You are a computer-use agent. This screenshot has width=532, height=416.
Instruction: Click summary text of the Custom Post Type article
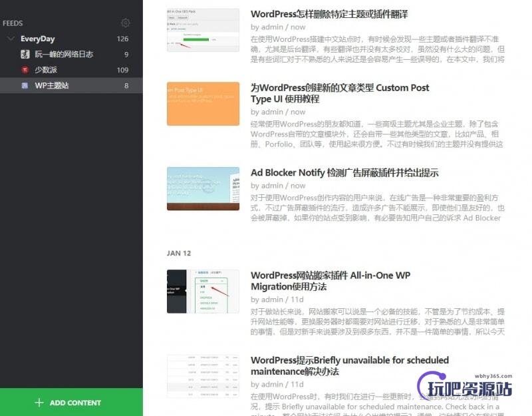377,134
